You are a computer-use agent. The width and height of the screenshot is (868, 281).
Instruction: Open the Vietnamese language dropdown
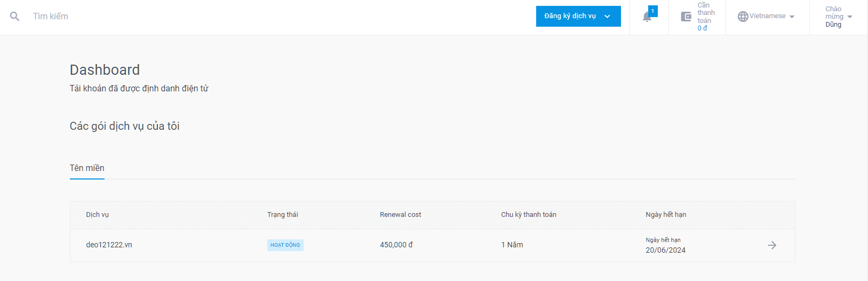click(x=767, y=17)
